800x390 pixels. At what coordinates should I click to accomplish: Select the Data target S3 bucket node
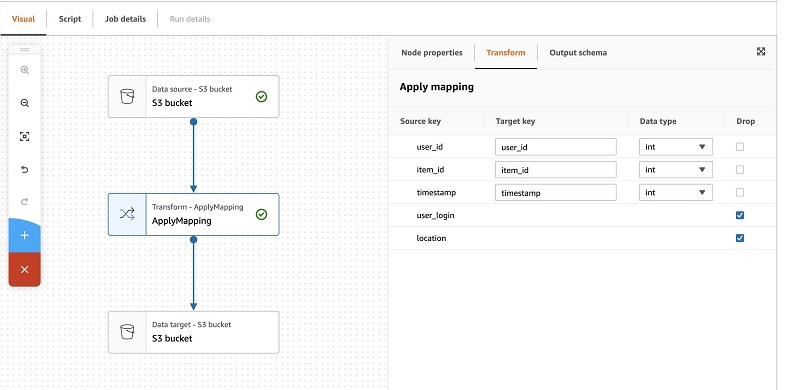(193, 332)
